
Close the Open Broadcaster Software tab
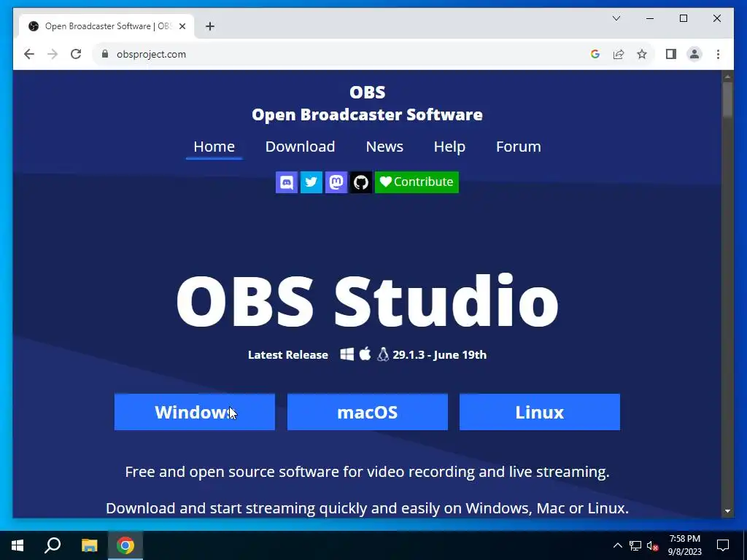pos(182,26)
